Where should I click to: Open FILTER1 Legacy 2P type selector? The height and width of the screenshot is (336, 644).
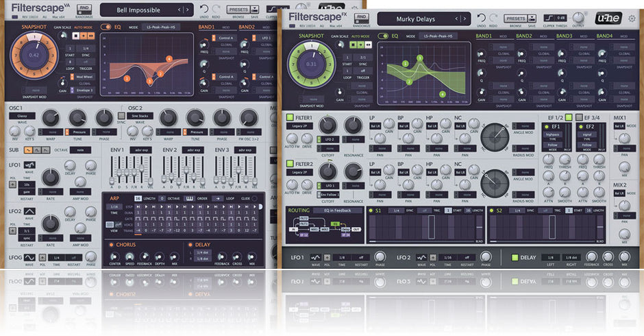(300, 126)
